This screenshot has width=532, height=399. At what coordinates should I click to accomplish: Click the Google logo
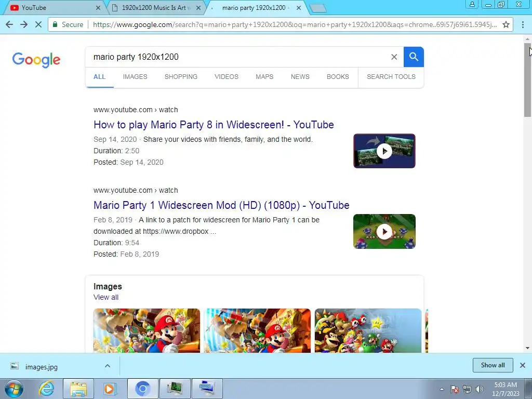click(x=36, y=60)
